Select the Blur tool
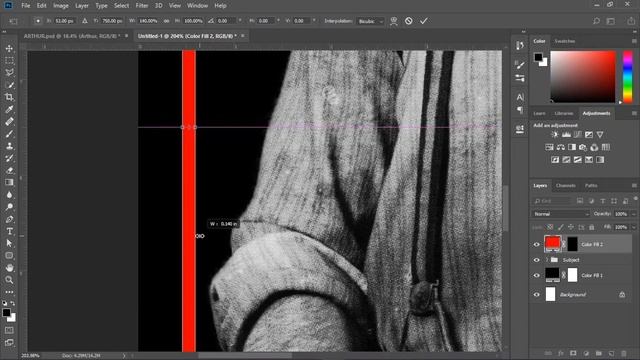Viewport: 640px width, 360px height. click(9, 195)
